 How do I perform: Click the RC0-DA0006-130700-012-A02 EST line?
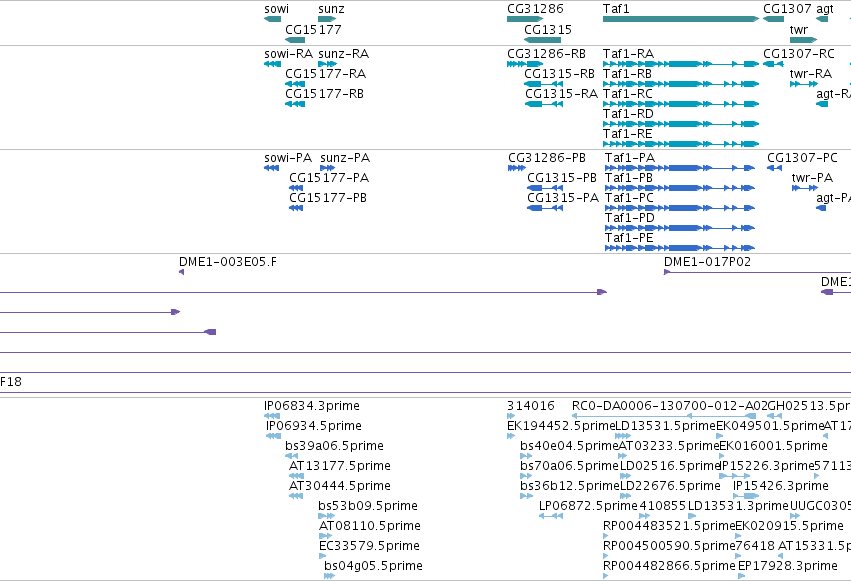tap(664, 416)
